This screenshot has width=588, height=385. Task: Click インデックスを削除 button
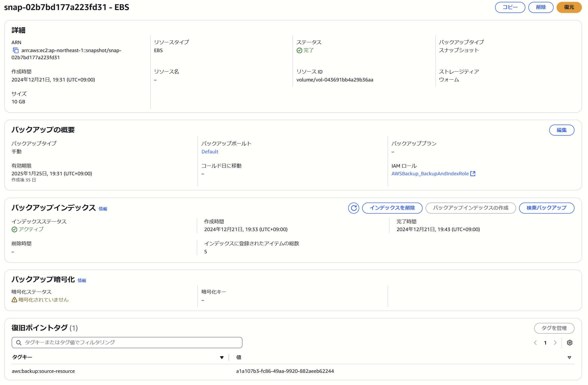click(x=392, y=208)
